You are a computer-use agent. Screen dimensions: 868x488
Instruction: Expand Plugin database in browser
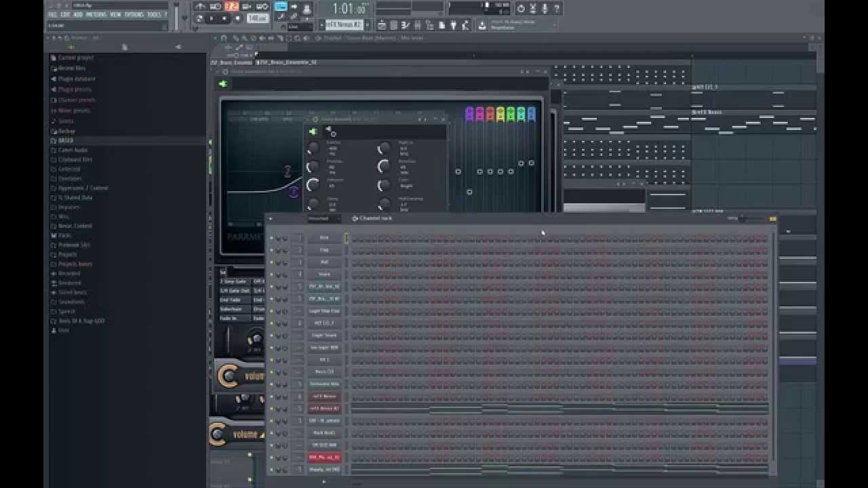tap(77, 79)
